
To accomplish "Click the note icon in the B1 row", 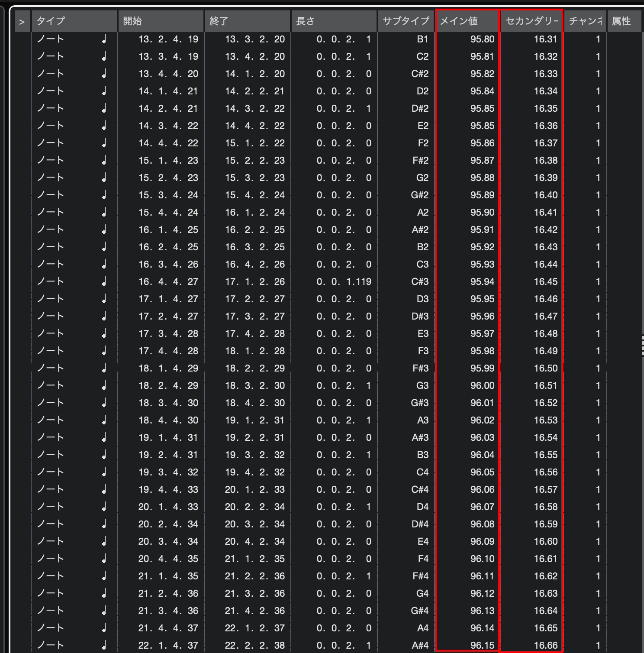I will (104, 39).
